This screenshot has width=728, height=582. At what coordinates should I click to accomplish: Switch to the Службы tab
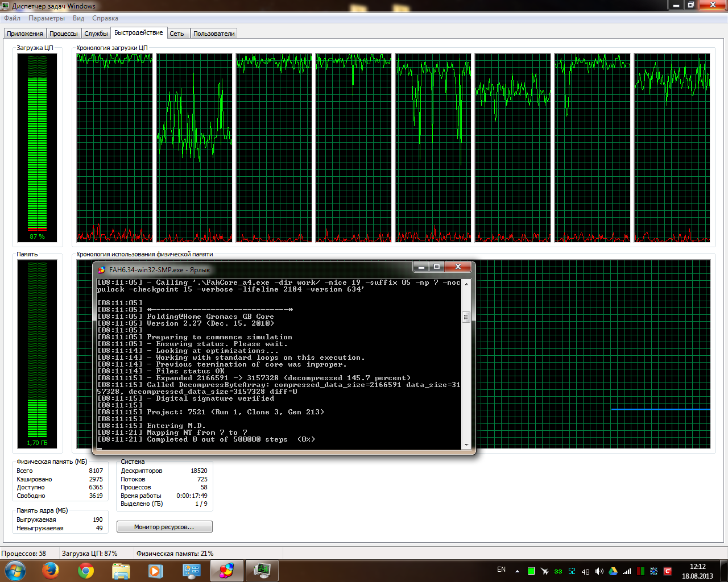pos(96,34)
